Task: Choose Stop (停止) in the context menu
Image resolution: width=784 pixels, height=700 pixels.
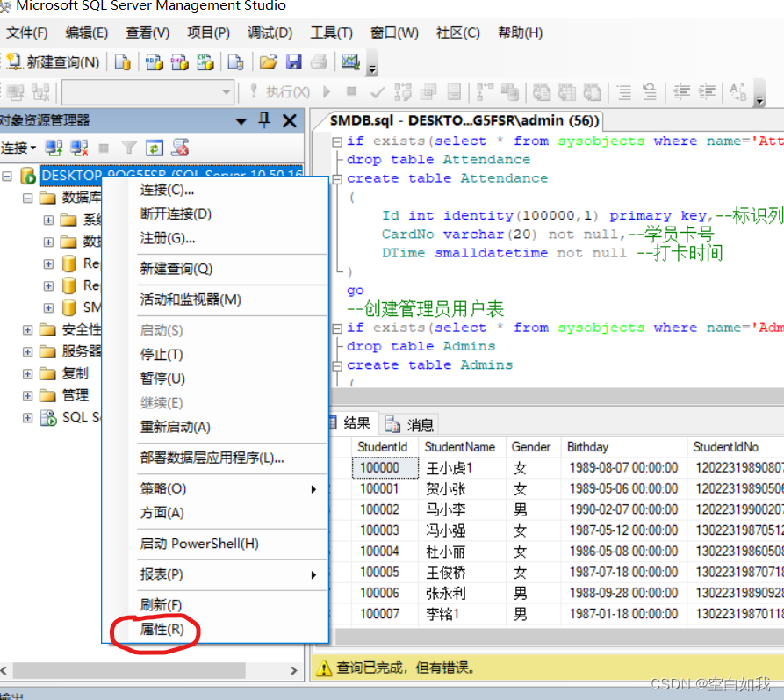Action: click(x=215, y=355)
